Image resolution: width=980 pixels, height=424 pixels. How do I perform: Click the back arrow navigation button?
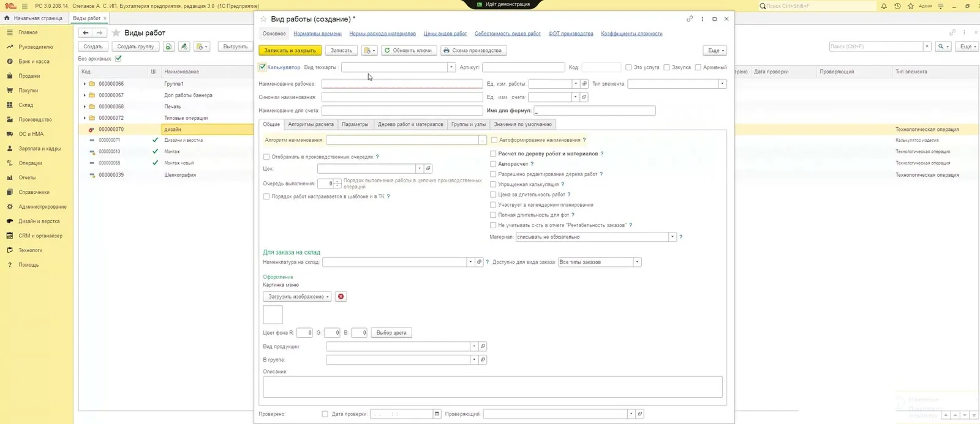click(86, 32)
